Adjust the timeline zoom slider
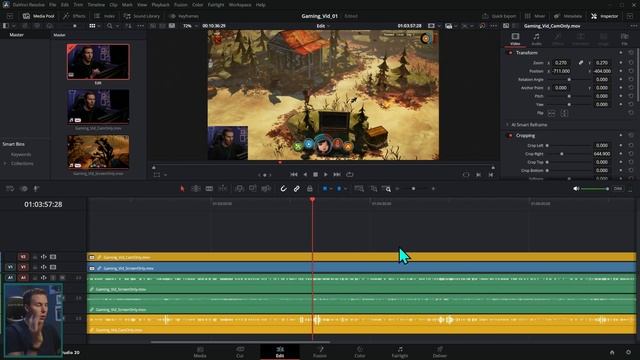Screen dimensions: 640x360 click(414, 189)
